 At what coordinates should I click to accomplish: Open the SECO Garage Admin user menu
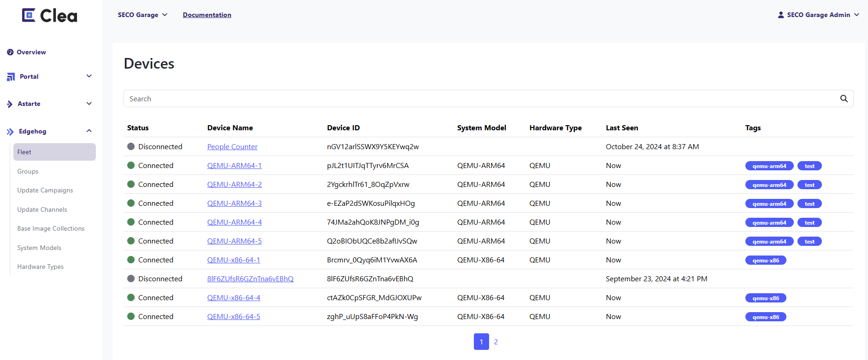[818, 15]
